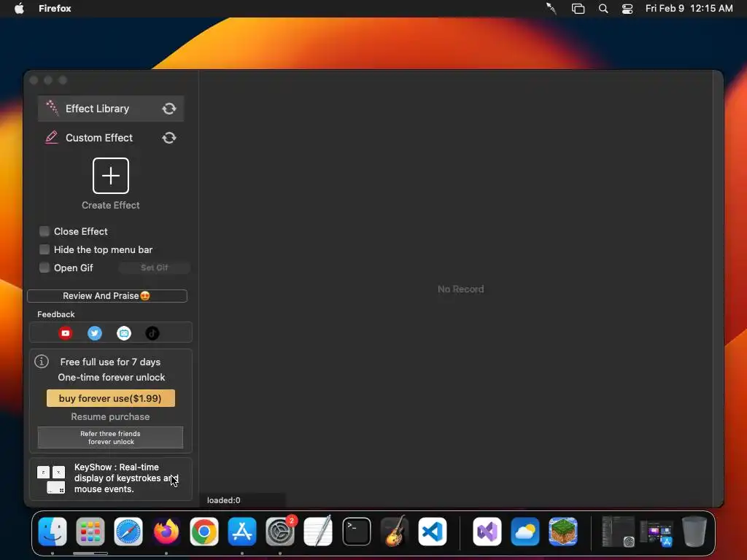This screenshot has height=560, width=747.
Task: Click the window stacking menu bar icon
Action: click(x=578, y=9)
